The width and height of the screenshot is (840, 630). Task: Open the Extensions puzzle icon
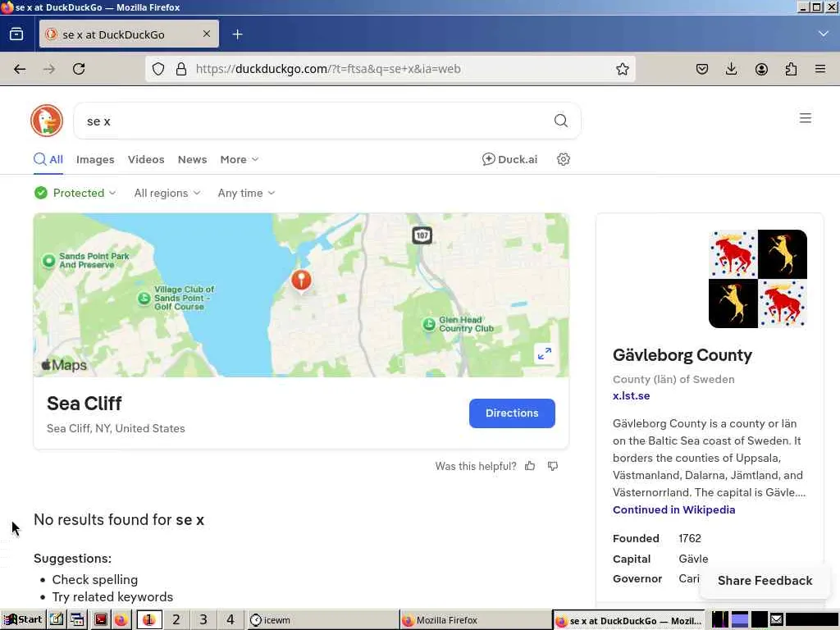tap(791, 69)
